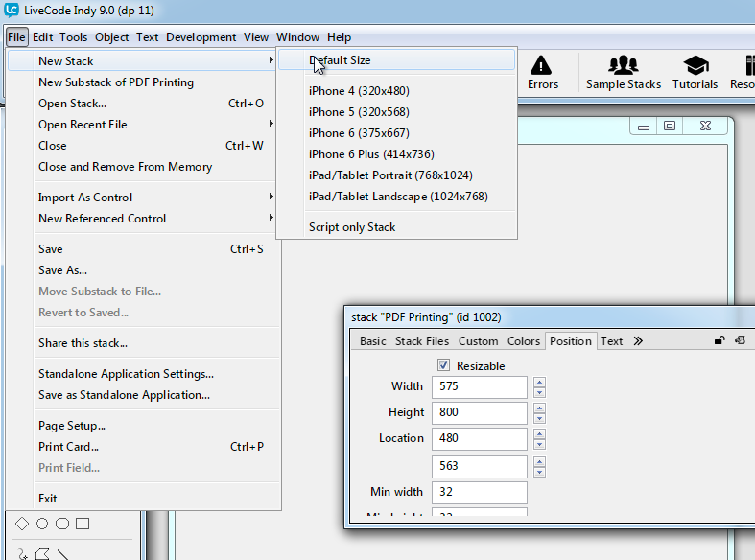
Task: Open the Development menu
Action: click(x=201, y=37)
